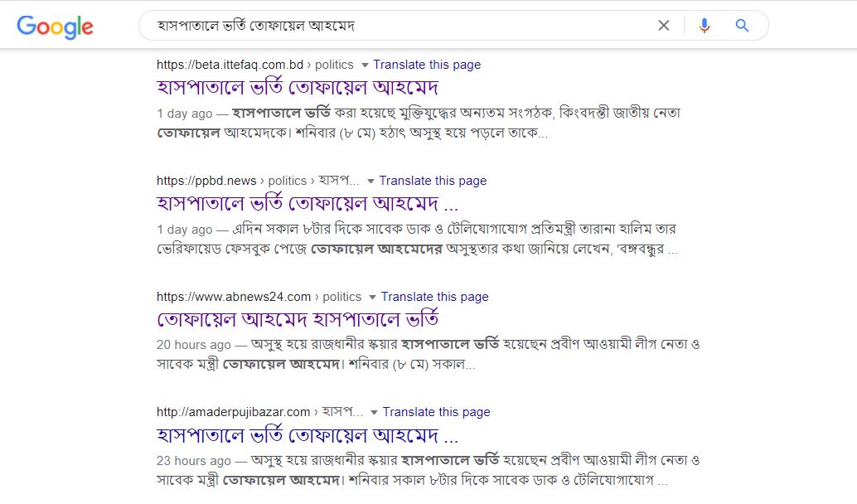
Task: Start voice search with microphone icon
Action: 704,26
